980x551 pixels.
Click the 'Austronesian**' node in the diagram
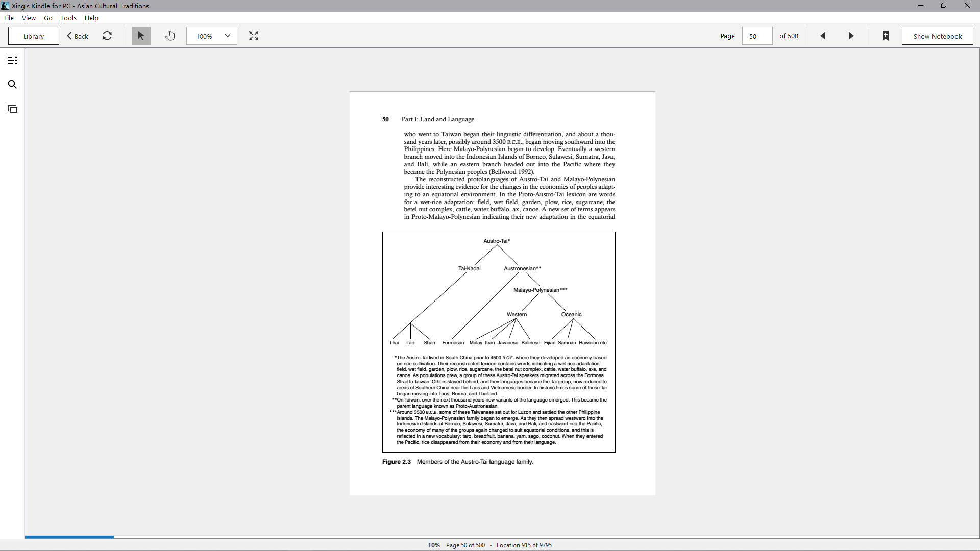coord(522,268)
